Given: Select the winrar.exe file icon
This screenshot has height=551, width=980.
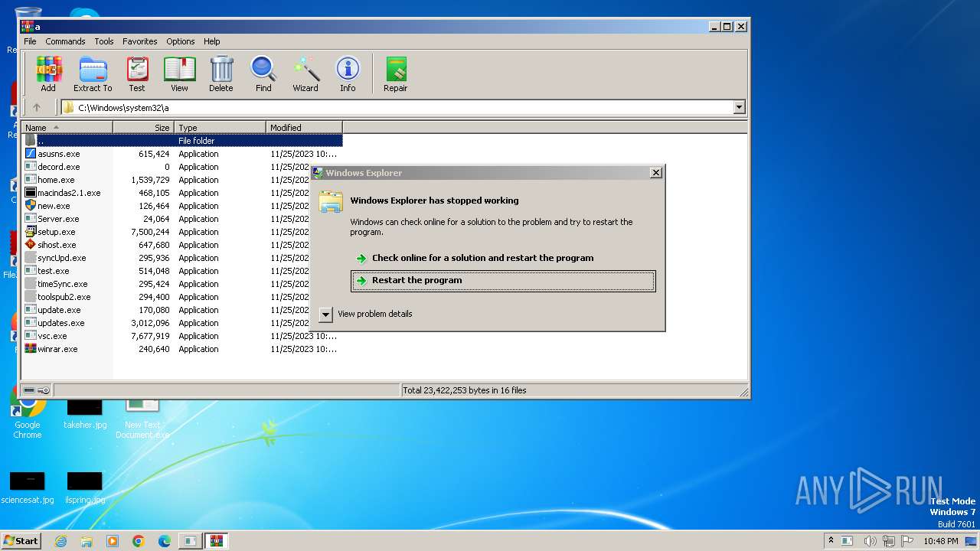Looking at the screenshot, I should 31,349.
